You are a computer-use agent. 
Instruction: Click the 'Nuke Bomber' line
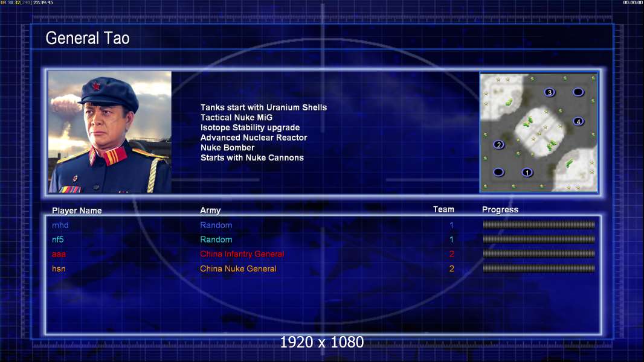228,148
